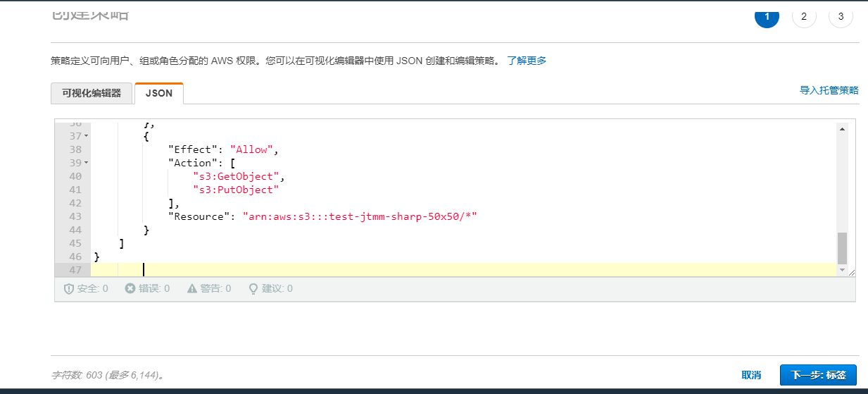This screenshot has width=868, height=394.
Task: Click the 建议 lightbulb icon
Action: click(253, 288)
